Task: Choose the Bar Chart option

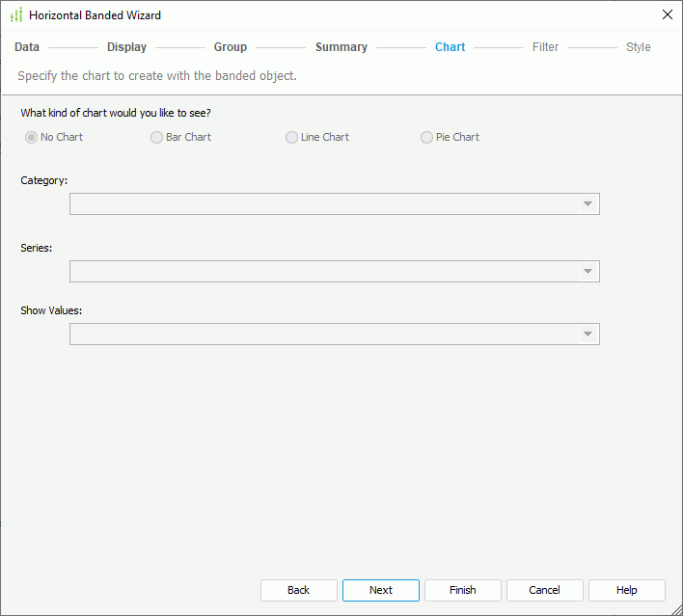Action: tap(157, 138)
